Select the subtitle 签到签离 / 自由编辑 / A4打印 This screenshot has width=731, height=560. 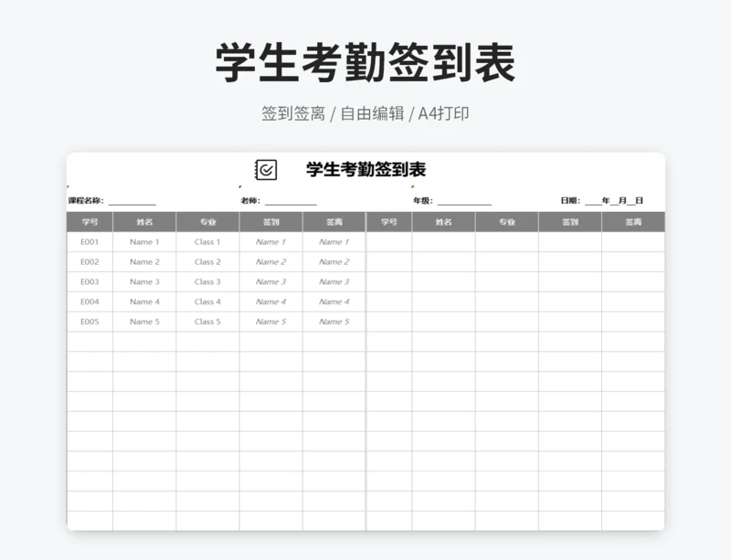click(x=365, y=113)
